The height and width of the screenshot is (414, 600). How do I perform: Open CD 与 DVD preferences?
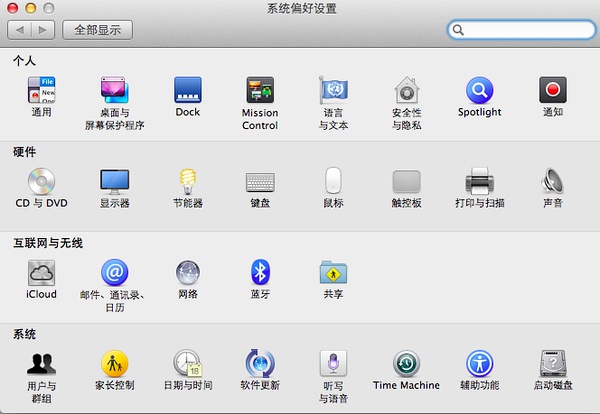pyautogui.click(x=41, y=181)
